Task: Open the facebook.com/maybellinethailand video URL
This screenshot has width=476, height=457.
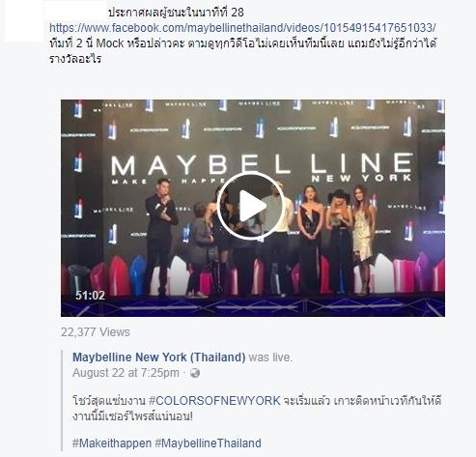Action: (242, 28)
